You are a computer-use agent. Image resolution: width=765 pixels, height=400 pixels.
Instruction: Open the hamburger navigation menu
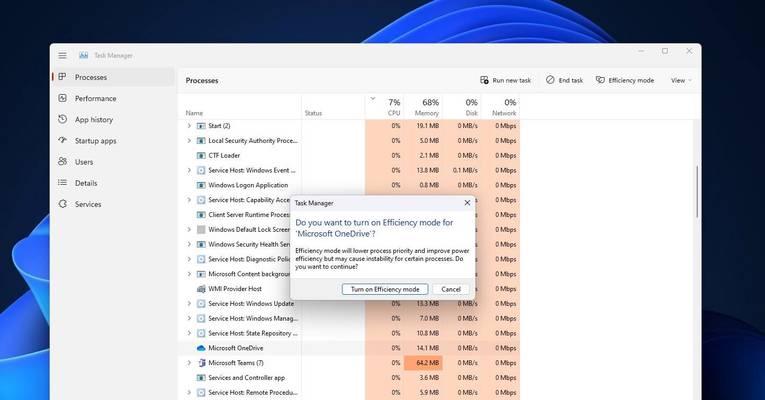(62, 56)
